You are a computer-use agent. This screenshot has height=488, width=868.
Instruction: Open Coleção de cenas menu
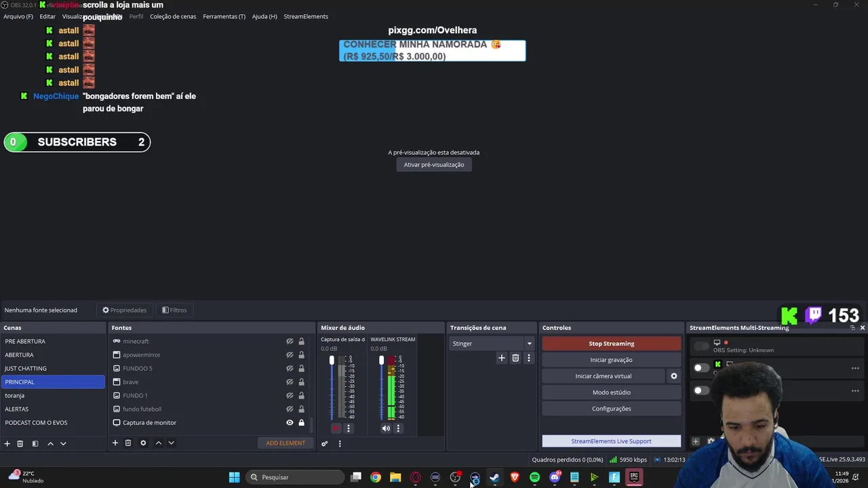[x=173, y=16]
